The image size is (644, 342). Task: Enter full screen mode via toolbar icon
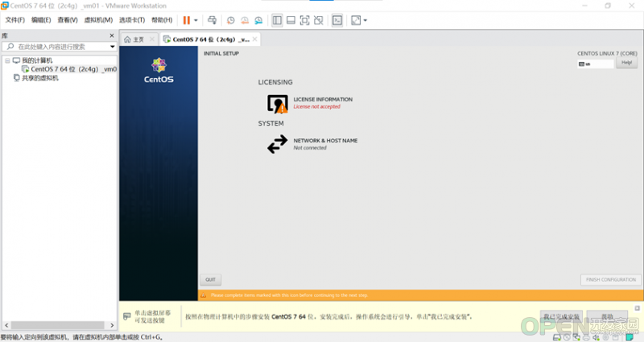pos(305,20)
